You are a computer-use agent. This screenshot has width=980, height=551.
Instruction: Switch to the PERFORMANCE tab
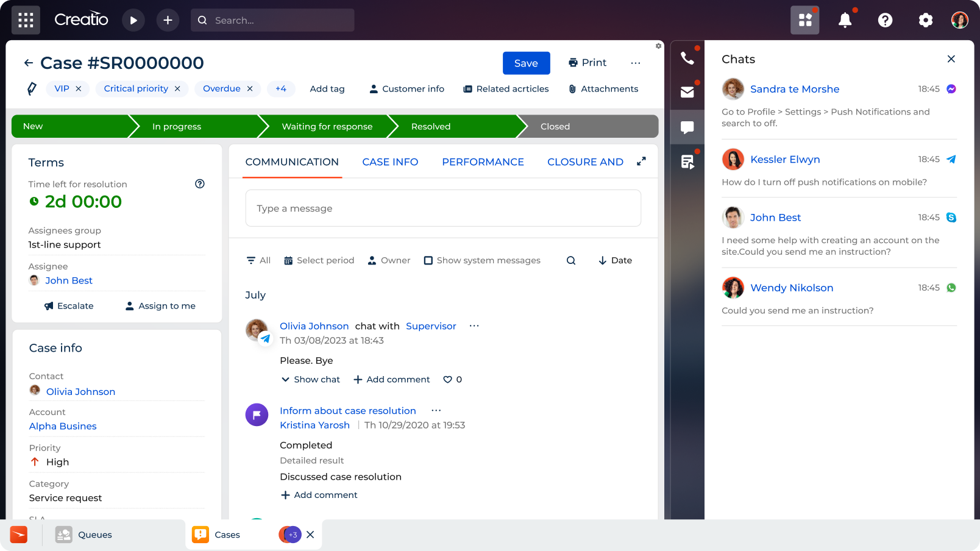point(483,162)
